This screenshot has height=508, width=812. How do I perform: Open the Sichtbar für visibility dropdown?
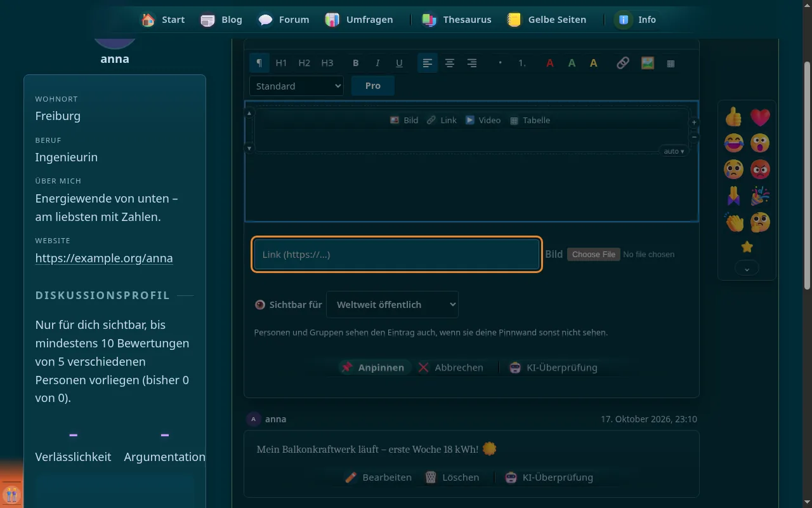(x=392, y=305)
